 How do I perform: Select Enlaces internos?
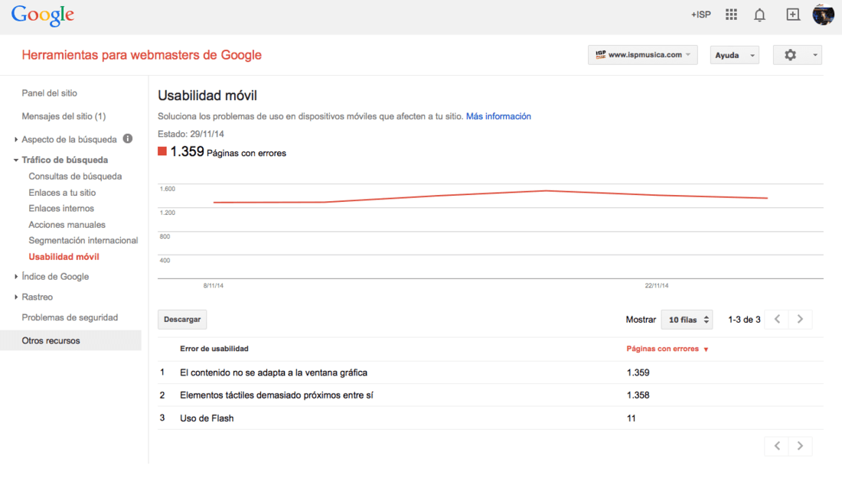click(61, 208)
